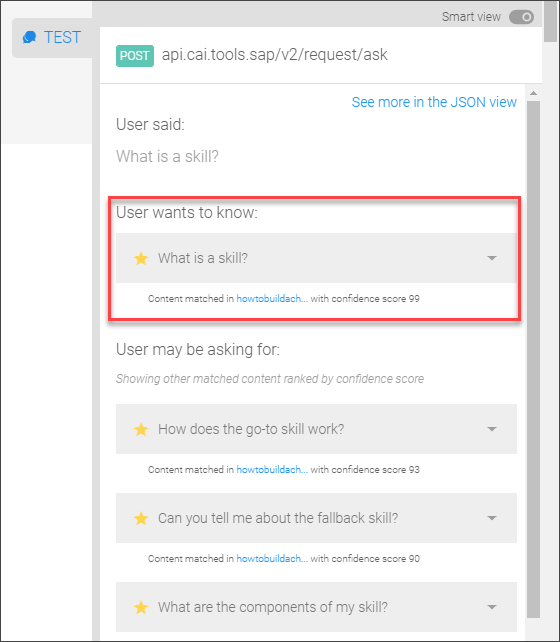Image resolution: width=560 pixels, height=642 pixels.
Task: Open 'See more in the JSON view' link
Action: click(x=434, y=102)
